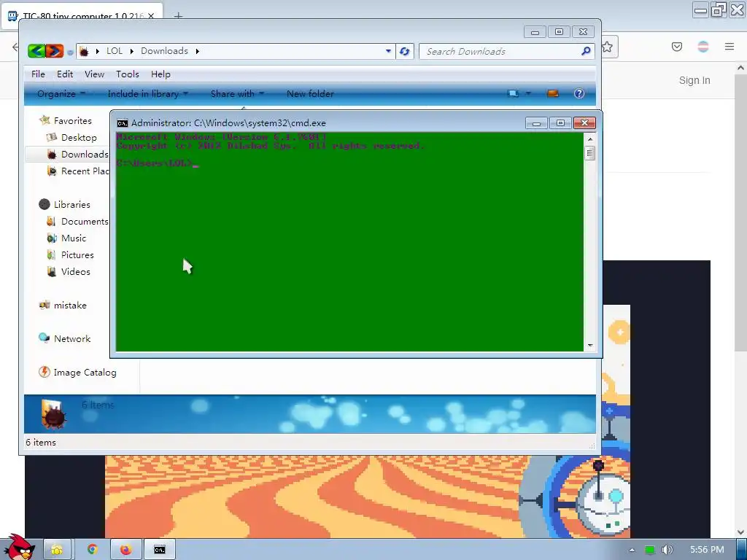747x560 pixels.
Task: Click the volume speaker tray icon
Action: coord(667,550)
